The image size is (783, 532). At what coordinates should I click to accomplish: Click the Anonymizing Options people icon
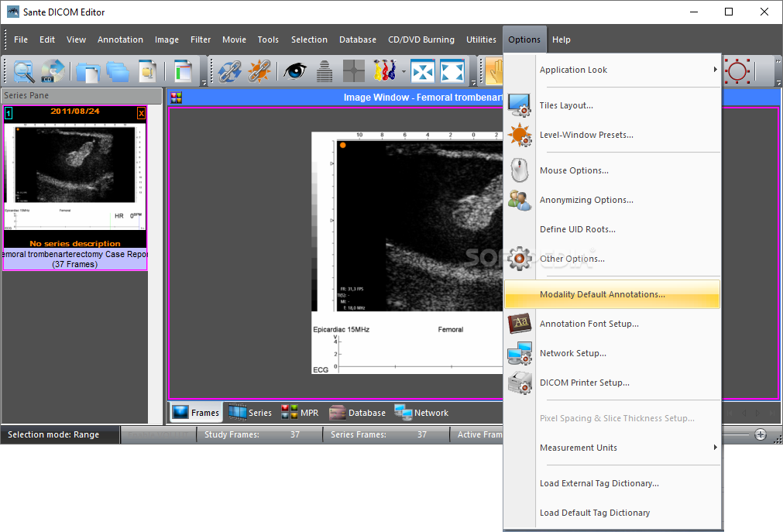pos(520,200)
